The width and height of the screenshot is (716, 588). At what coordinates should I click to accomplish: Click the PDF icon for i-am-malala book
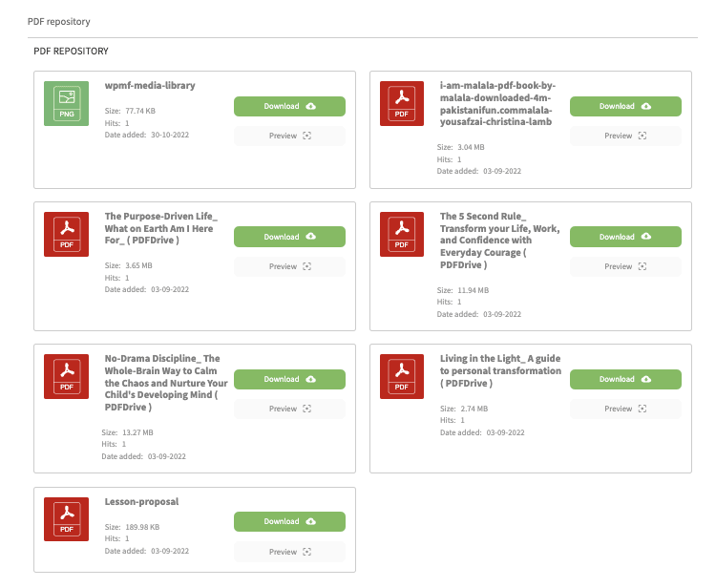point(403,103)
